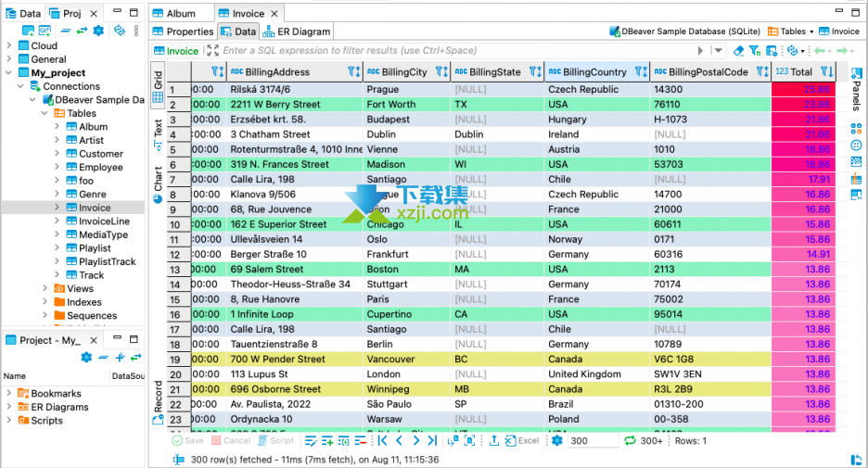868x468 pixels.
Task: Jump to last row icon
Action: tap(432, 441)
